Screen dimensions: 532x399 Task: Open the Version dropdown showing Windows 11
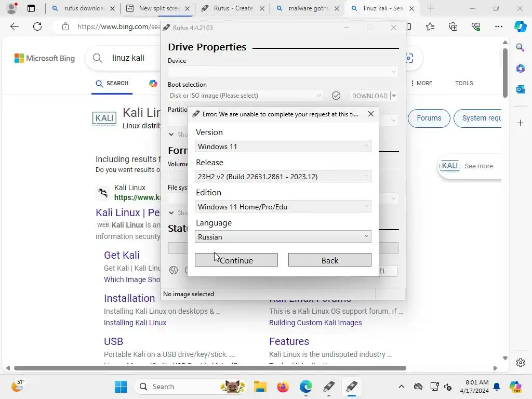[283, 146]
